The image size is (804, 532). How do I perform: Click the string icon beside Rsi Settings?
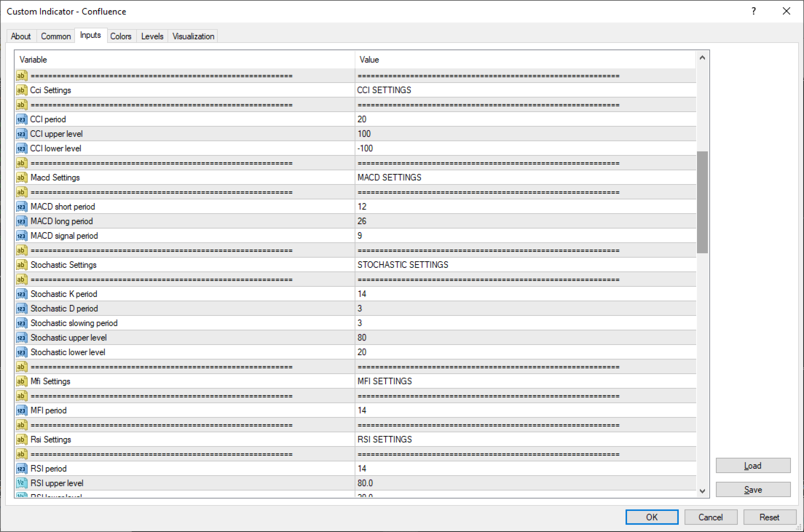click(21, 440)
